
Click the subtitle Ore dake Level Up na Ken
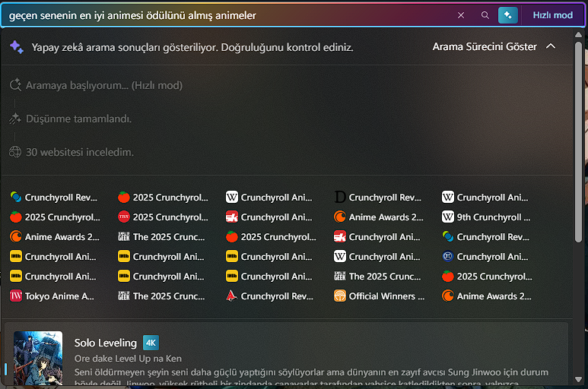coord(128,359)
